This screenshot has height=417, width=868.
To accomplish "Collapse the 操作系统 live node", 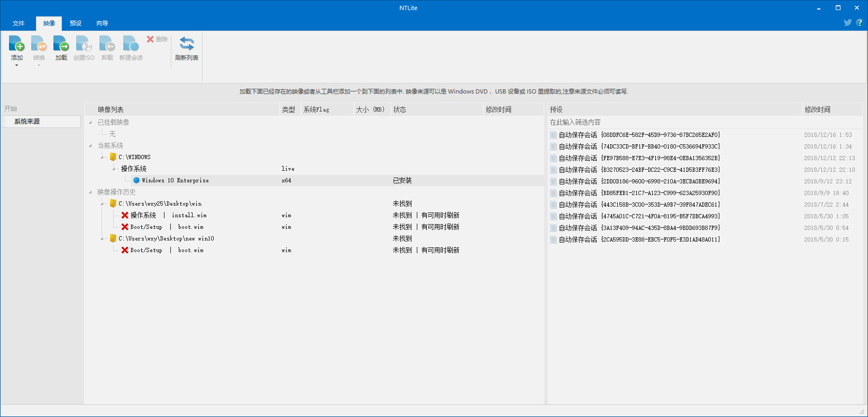I will tap(114, 169).
